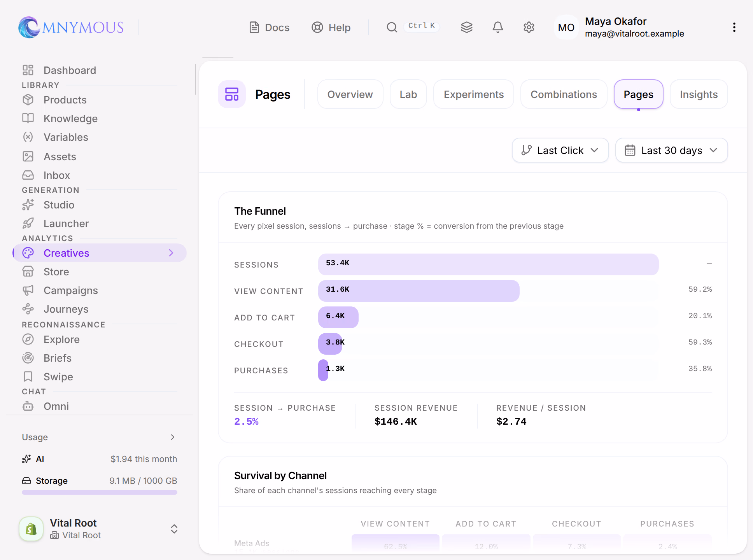Click the MO user avatar
The image size is (753, 560).
[566, 27]
